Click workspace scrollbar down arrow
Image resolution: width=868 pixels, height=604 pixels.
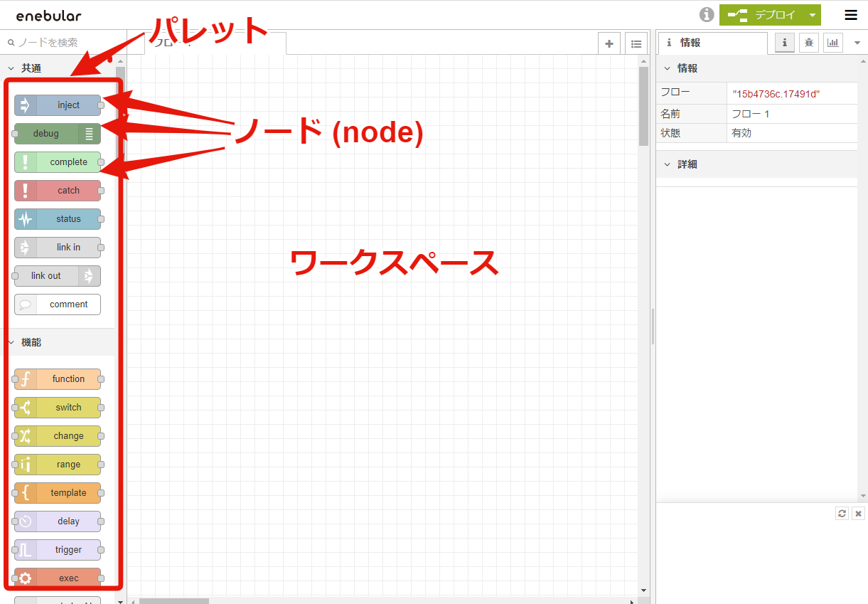(x=643, y=590)
